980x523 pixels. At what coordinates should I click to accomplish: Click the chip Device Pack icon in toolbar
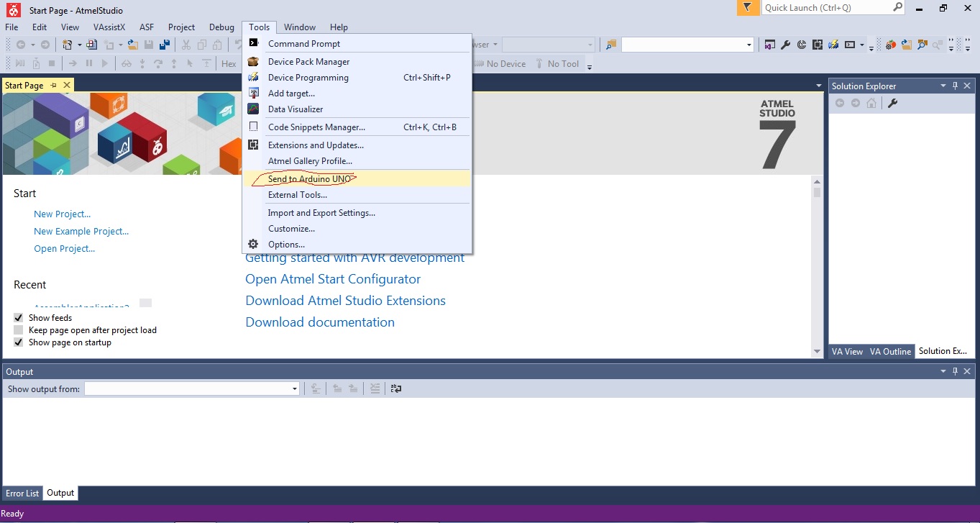817,45
